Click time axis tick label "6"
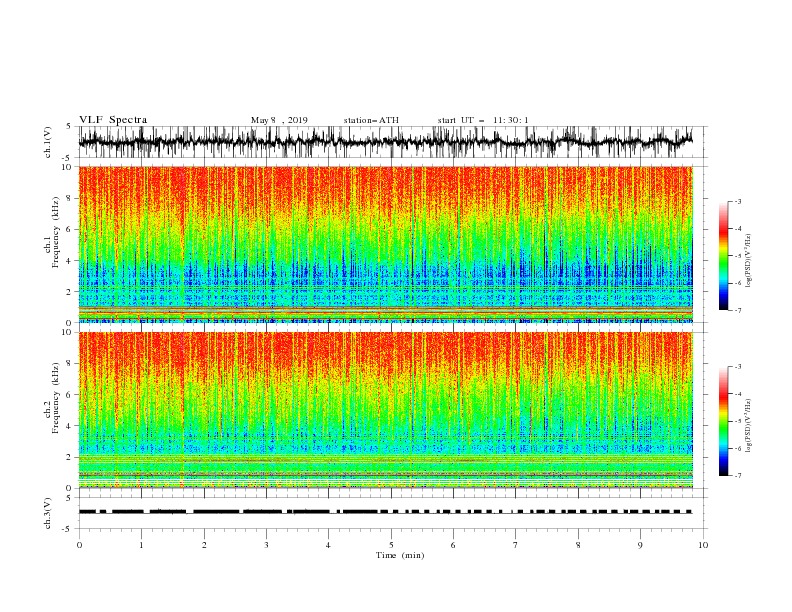This screenshot has height=612, width=792. click(453, 545)
